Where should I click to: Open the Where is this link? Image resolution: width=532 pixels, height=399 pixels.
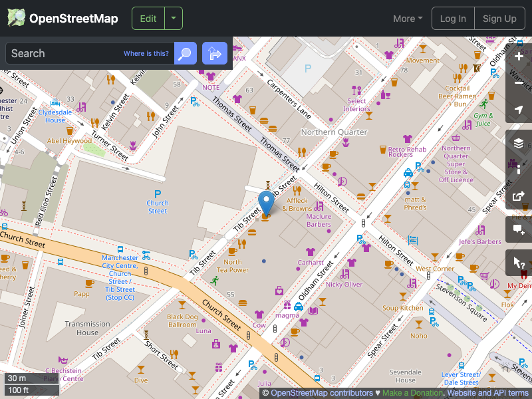(x=146, y=53)
